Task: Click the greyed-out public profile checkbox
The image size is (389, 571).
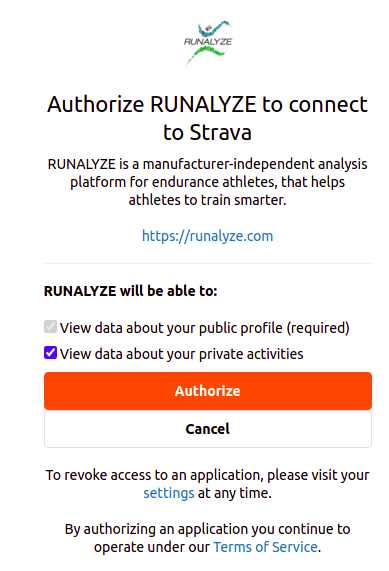Action: point(50,327)
